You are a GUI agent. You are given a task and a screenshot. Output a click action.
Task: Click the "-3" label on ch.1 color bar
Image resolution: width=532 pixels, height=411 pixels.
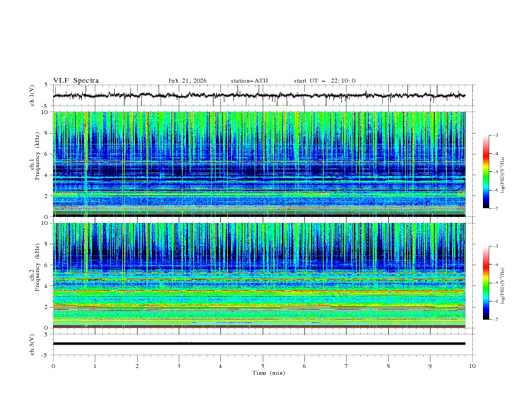click(x=496, y=135)
